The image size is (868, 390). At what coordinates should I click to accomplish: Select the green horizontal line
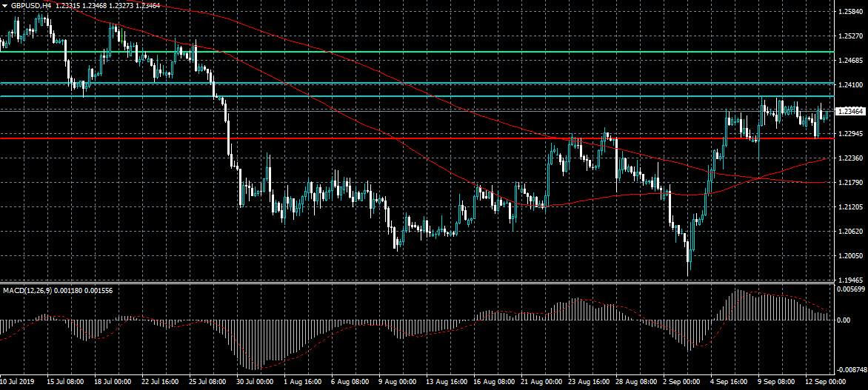416,52
